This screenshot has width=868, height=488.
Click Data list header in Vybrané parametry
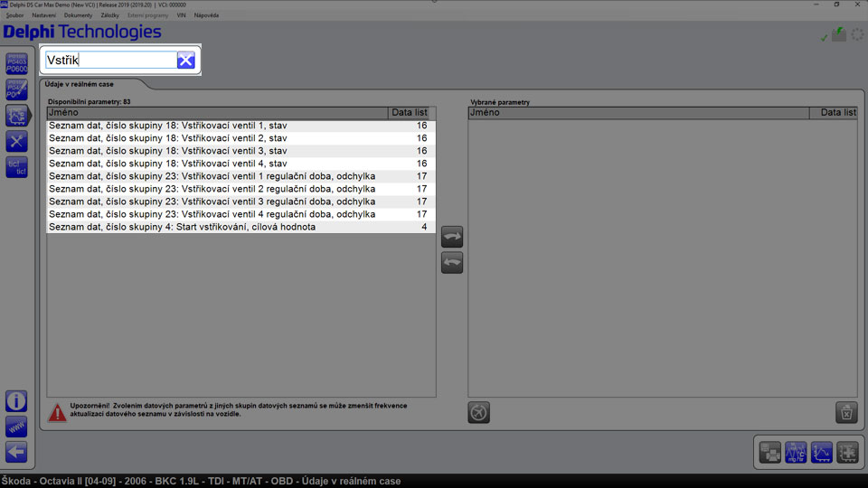click(833, 113)
